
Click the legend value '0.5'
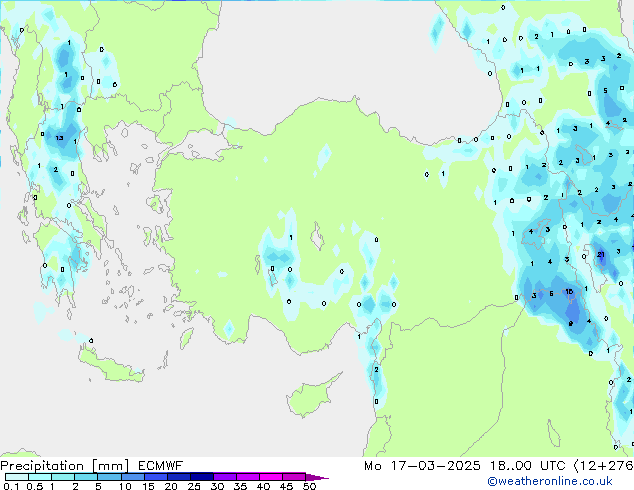coord(34,486)
